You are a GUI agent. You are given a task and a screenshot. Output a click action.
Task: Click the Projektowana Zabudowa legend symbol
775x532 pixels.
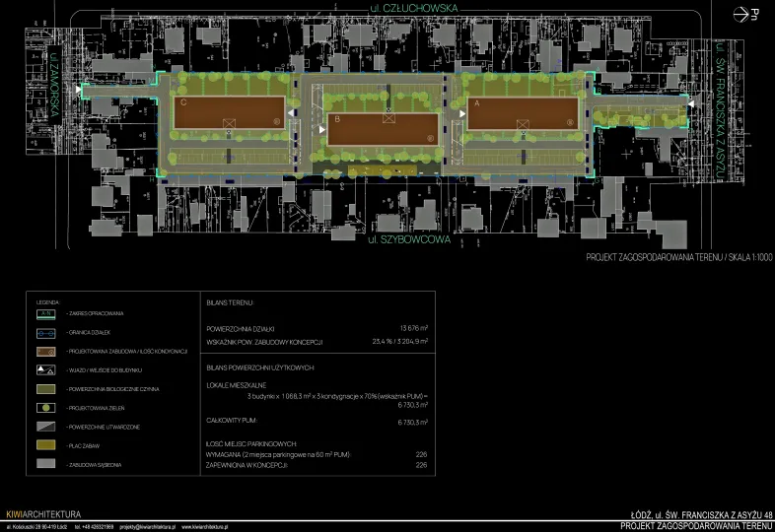[45, 351]
